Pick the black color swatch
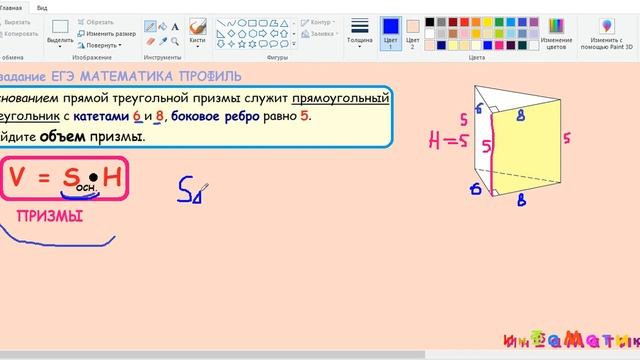 click(x=429, y=22)
